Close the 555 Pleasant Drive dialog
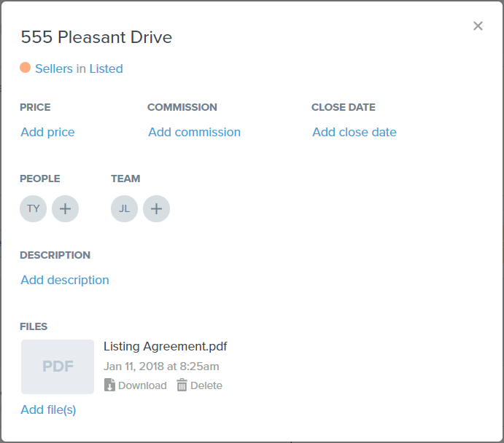 (478, 26)
